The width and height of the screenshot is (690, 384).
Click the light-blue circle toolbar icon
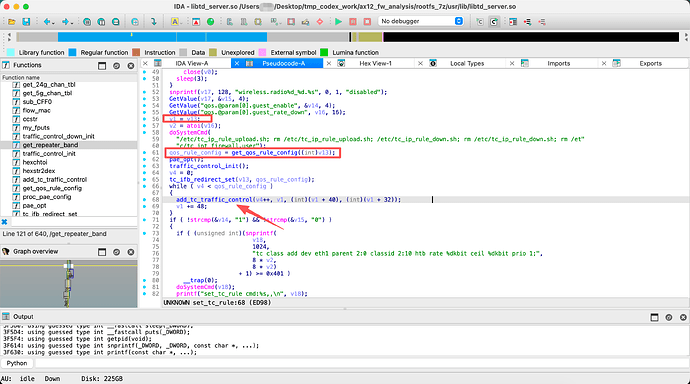(135, 22)
